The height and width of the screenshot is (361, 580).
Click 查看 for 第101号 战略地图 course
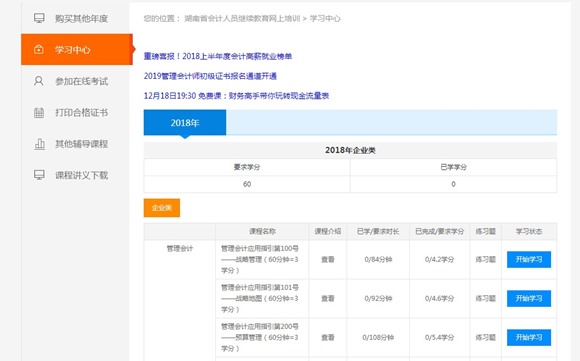pyautogui.click(x=328, y=298)
